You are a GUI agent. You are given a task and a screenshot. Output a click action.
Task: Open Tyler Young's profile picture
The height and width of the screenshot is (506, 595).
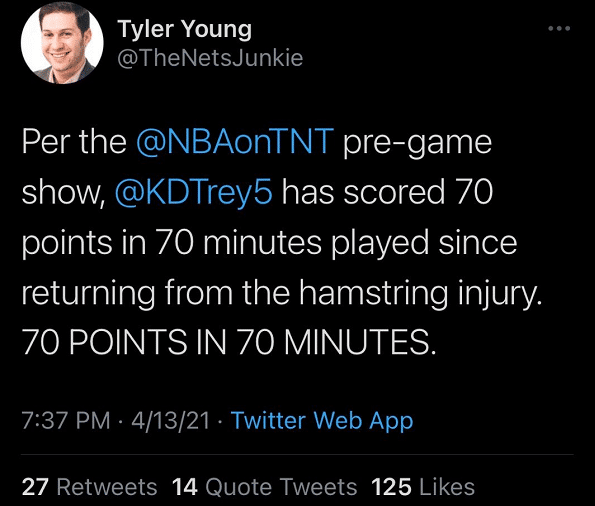coord(62,43)
